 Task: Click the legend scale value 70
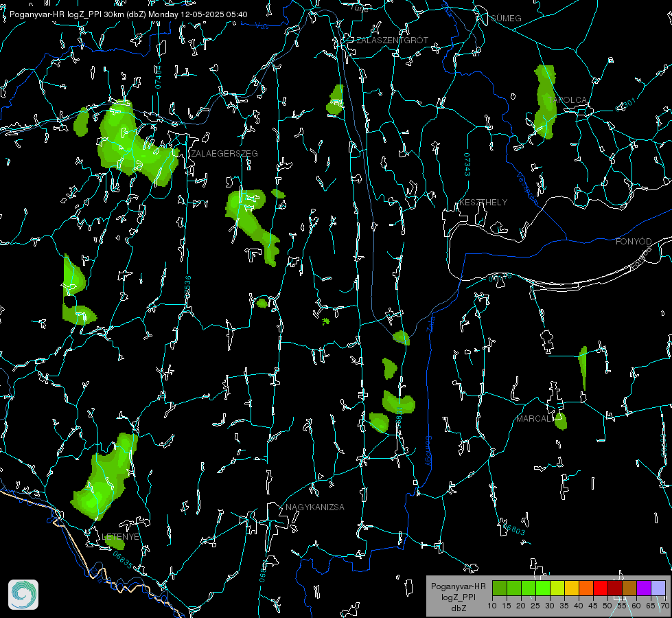click(x=664, y=606)
